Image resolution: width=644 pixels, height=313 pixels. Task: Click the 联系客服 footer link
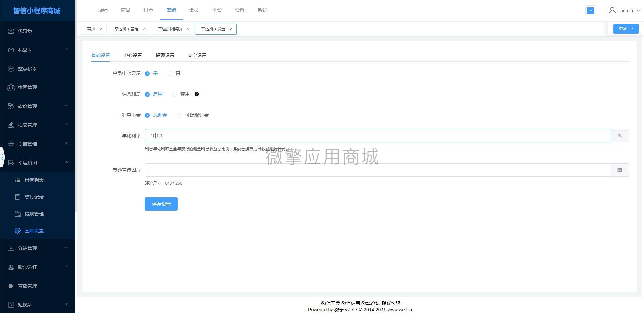pyautogui.click(x=391, y=304)
